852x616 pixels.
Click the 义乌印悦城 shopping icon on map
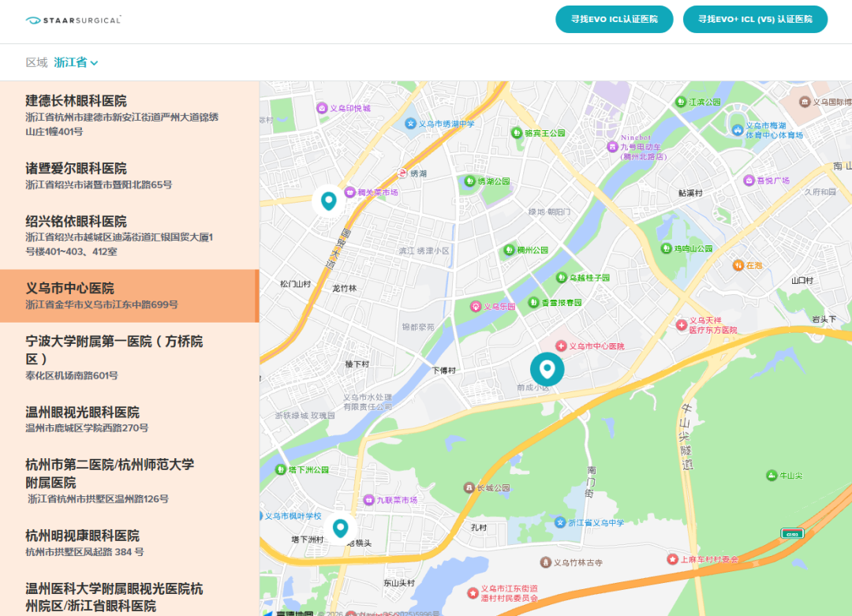pos(322,108)
